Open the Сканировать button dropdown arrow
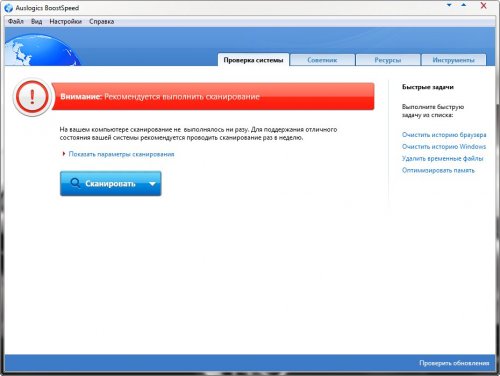Screen dimensions: 500x376 click(152, 184)
